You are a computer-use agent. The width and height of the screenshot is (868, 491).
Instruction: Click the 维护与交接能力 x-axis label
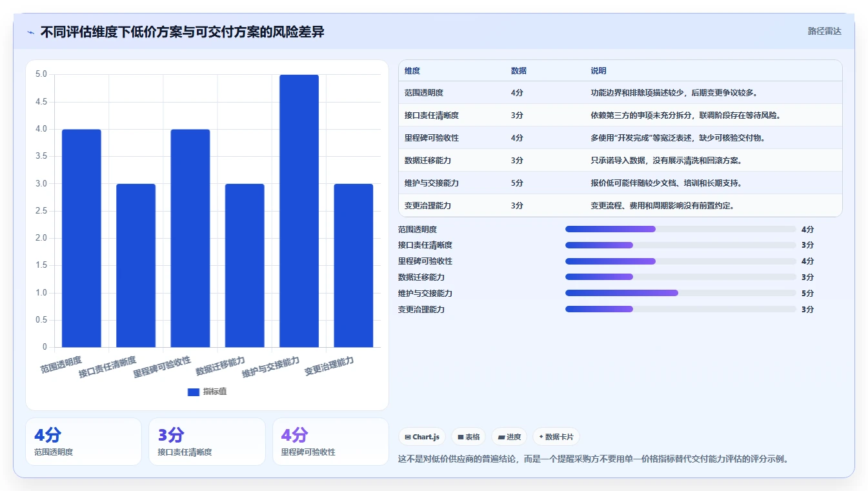click(271, 367)
